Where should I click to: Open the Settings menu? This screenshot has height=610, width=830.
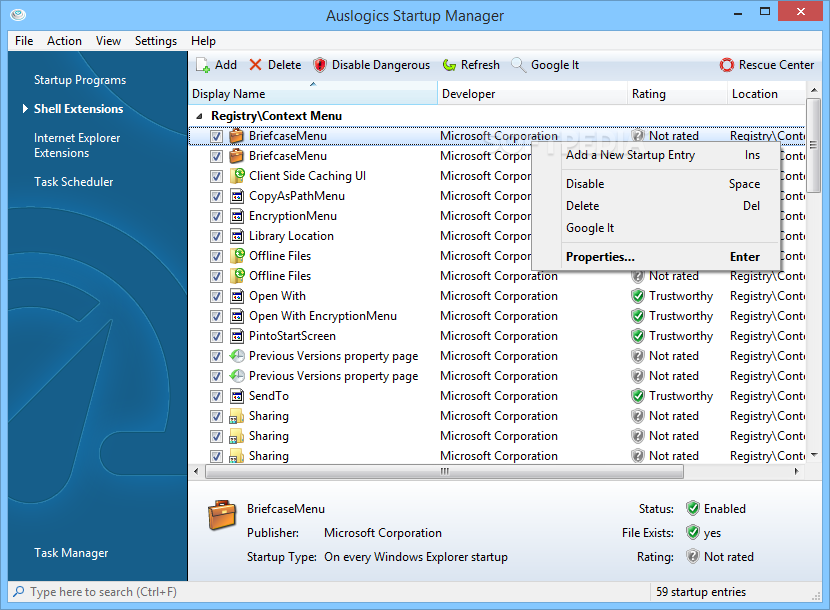[x=156, y=41]
